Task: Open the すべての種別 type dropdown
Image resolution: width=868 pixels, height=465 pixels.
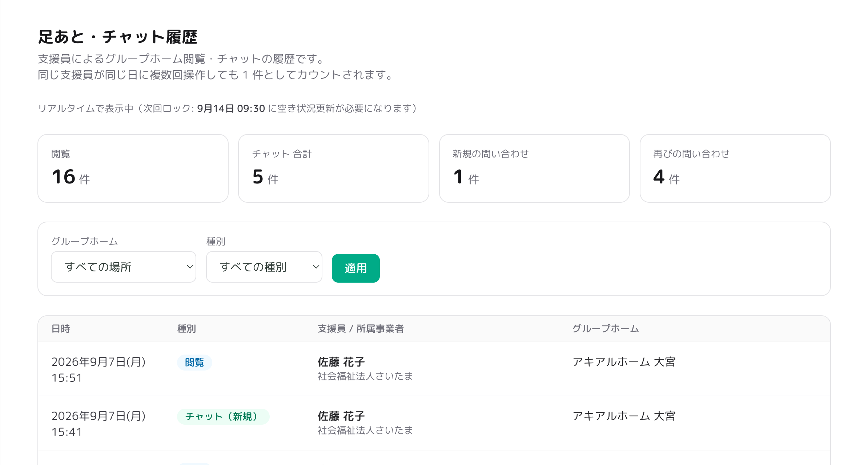Action: click(264, 267)
